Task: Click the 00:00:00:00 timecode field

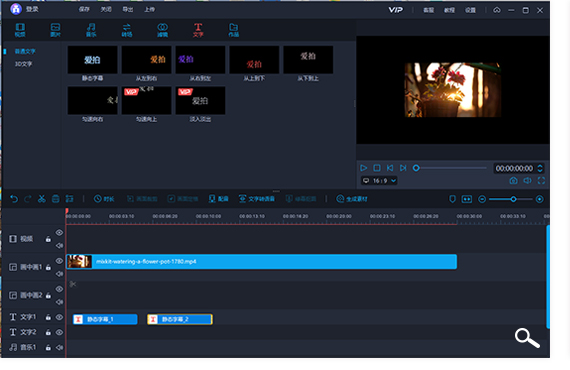Action: point(514,168)
